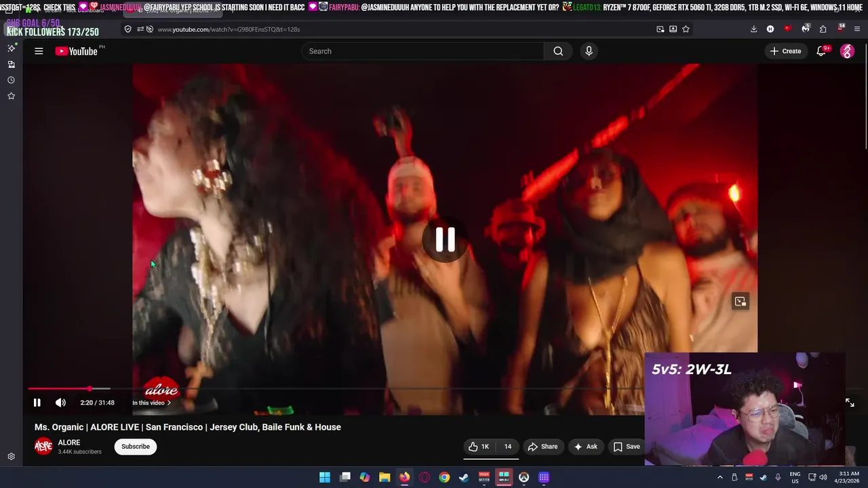Screen dimensions: 868x488
Task: Open the sidebar bookmarks star icon
Action: tap(11, 96)
